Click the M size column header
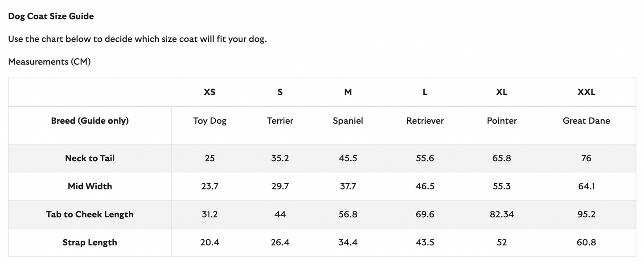 pos(348,92)
